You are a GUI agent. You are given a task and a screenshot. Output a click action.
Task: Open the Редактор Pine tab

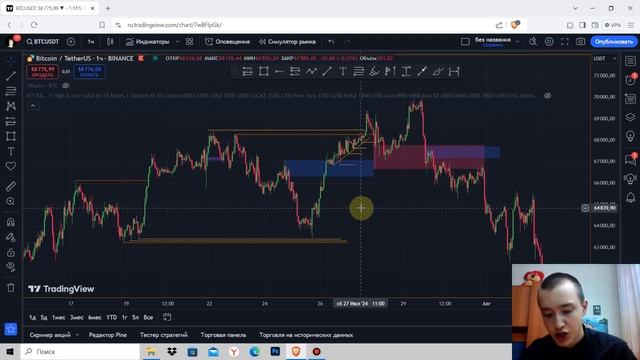click(108, 335)
